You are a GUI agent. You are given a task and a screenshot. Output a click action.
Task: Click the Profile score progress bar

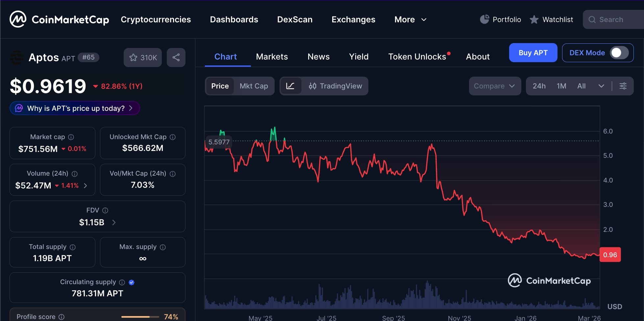[x=140, y=317]
